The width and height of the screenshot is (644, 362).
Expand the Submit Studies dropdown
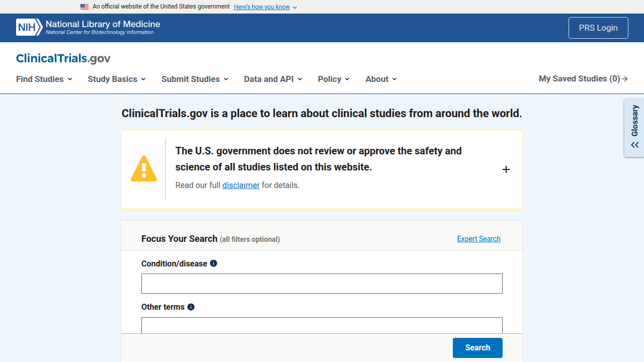[195, 79]
